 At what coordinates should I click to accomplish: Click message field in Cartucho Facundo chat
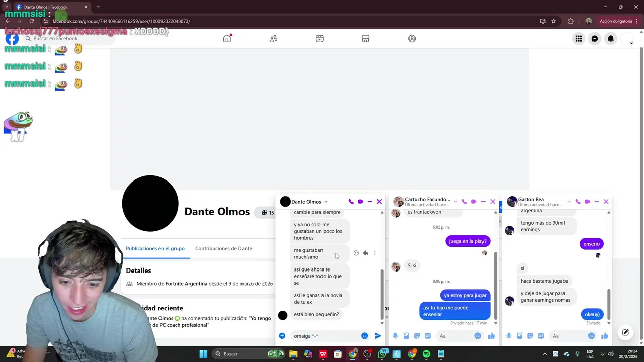[459, 336]
